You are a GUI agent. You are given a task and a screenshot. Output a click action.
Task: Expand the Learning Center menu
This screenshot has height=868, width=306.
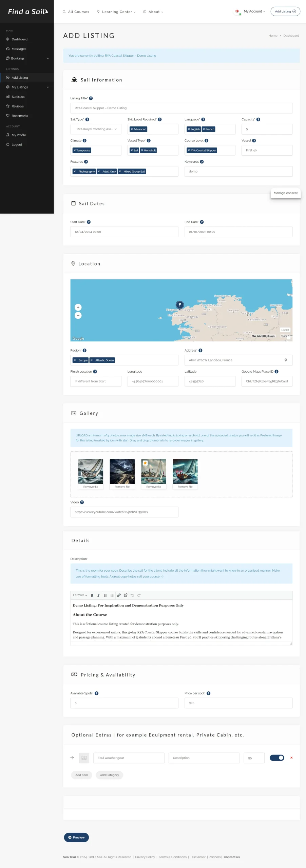point(116,12)
